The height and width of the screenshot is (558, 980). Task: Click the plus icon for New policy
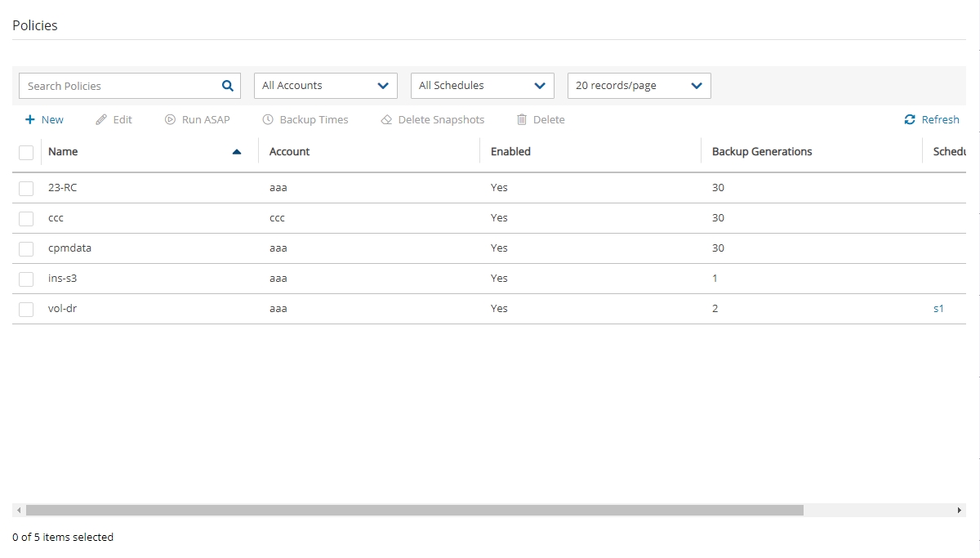click(x=30, y=120)
